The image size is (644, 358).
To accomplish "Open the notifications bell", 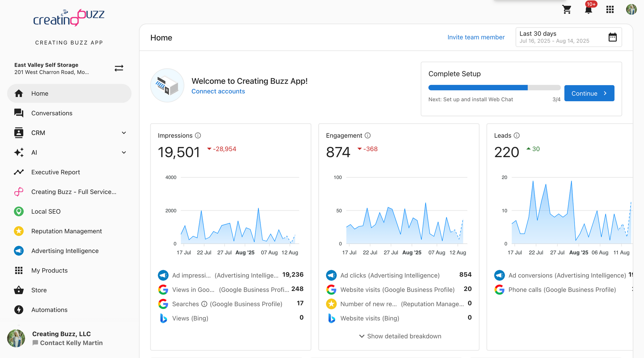I will 588,9.
